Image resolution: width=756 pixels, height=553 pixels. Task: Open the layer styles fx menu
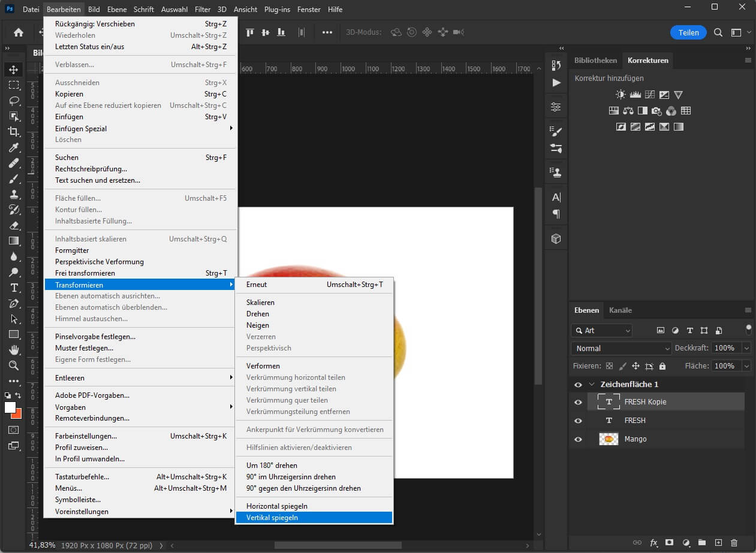point(653,543)
